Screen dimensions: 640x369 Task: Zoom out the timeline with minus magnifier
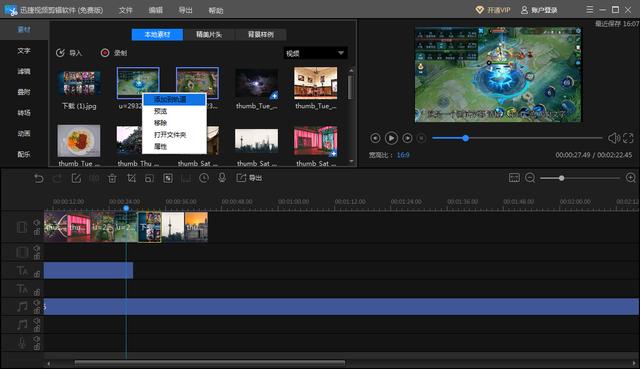(x=530, y=178)
